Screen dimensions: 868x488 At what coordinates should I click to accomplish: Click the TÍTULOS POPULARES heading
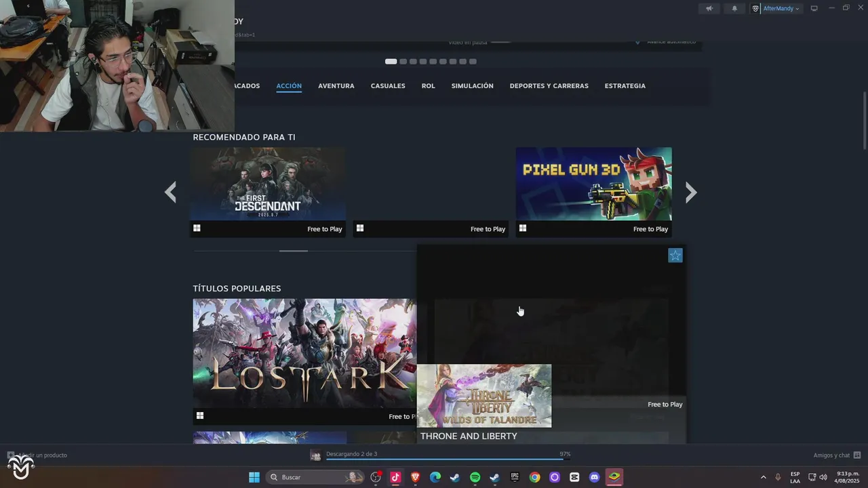(237, 289)
